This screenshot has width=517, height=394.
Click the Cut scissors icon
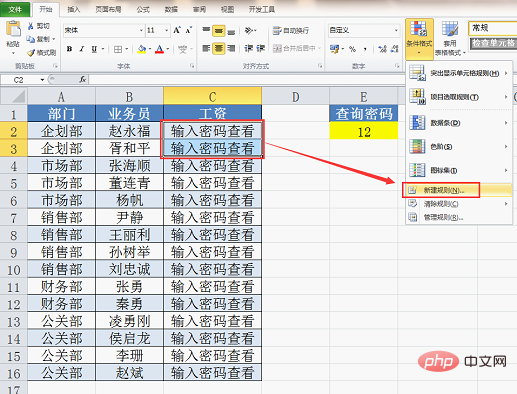pyautogui.click(x=31, y=26)
